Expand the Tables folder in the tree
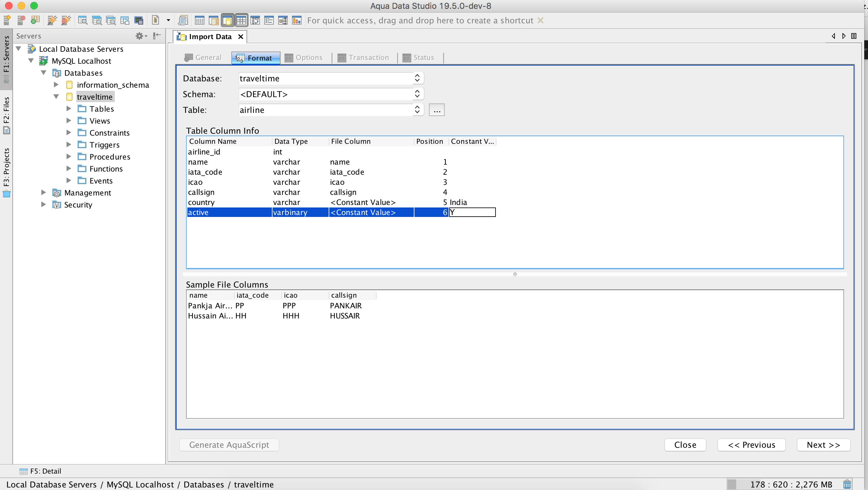868x490 pixels. click(69, 108)
